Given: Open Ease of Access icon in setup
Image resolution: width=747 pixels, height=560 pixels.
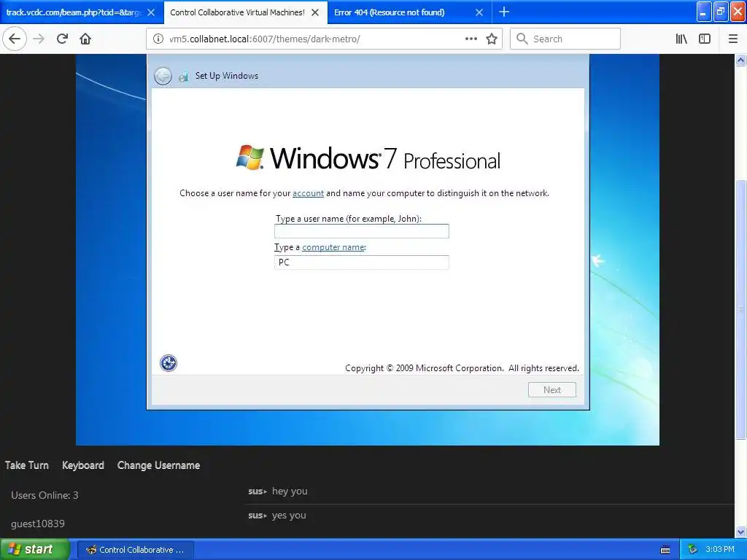Looking at the screenshot, I should pos(169,363).
